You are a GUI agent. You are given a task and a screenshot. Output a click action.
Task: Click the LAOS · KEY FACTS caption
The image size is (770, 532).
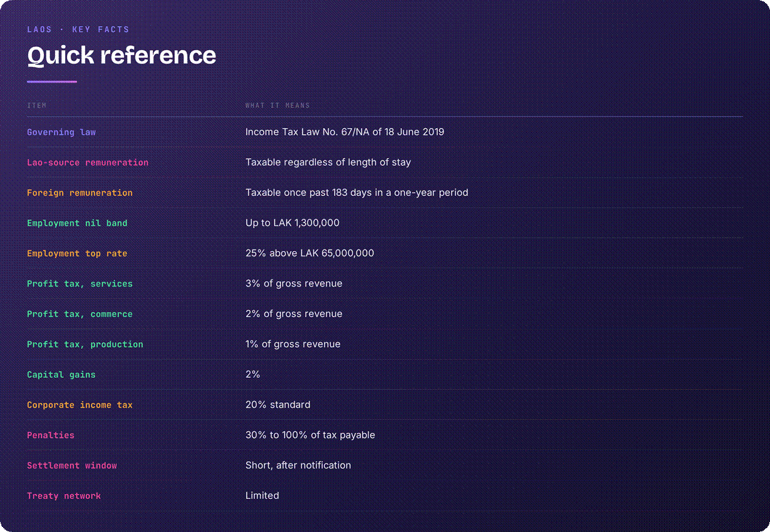click(x=78, y=29)
